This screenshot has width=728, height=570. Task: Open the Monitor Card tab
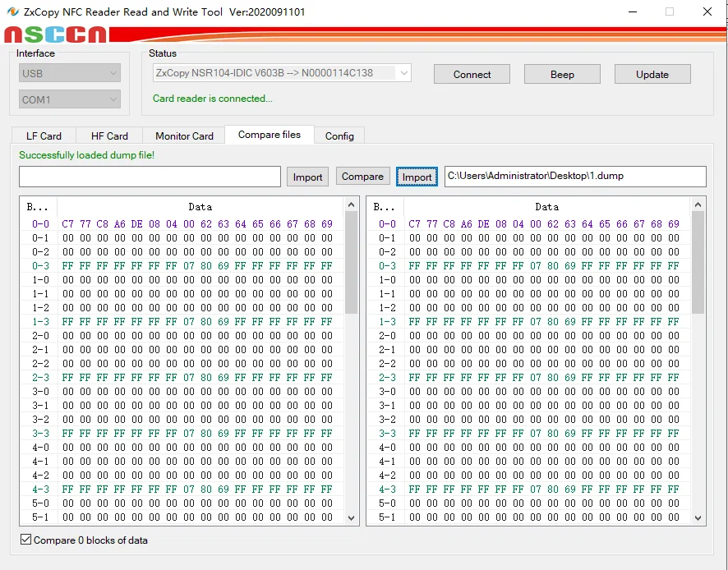[x=184, y=136]
